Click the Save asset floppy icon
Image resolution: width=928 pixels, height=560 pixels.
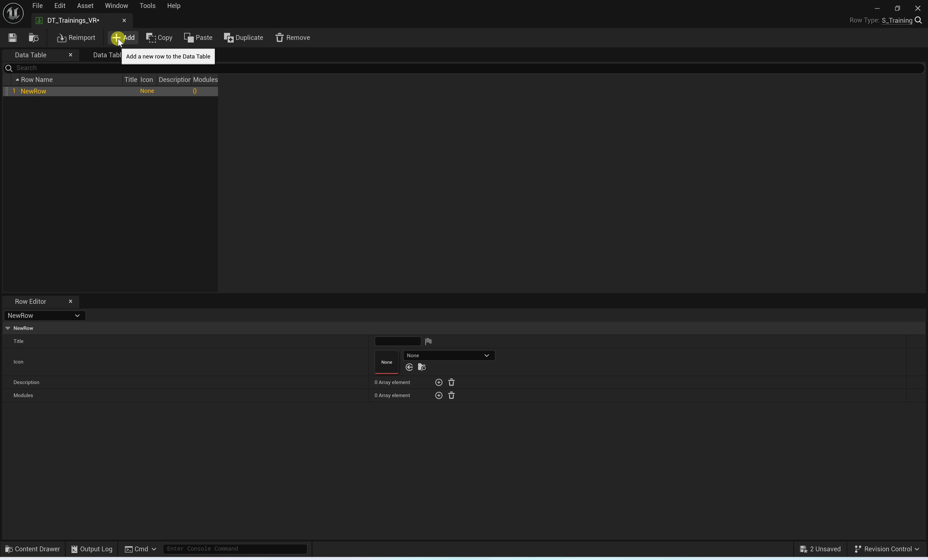point(12,38)
